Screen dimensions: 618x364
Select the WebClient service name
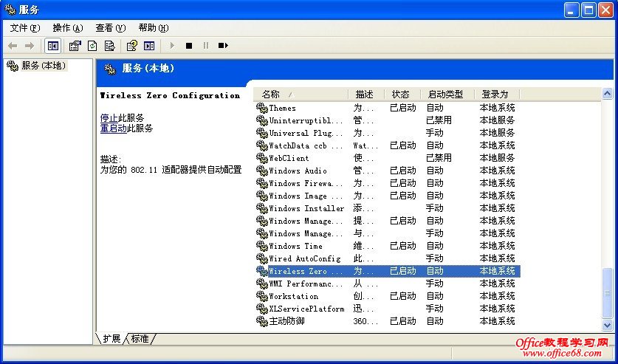[x=289, y=158]
